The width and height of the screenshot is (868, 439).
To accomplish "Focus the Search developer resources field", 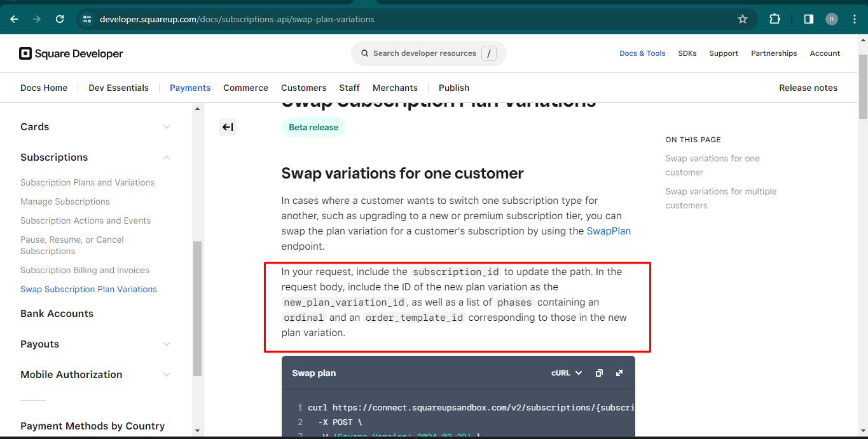I will [429, 53].
